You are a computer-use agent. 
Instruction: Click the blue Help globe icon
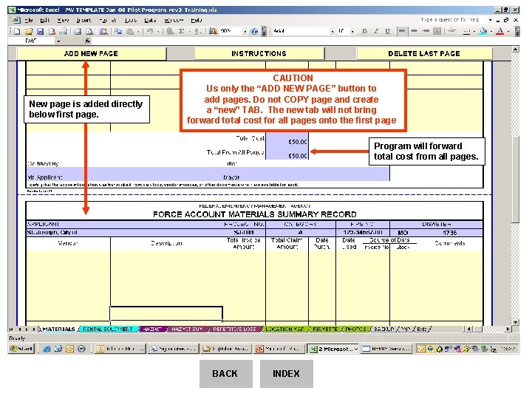(x=253, y=31)
